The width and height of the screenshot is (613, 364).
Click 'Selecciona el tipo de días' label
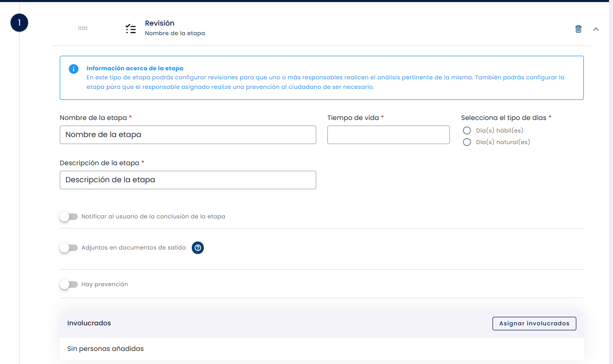pyautogui.click(x=506, y=117)
